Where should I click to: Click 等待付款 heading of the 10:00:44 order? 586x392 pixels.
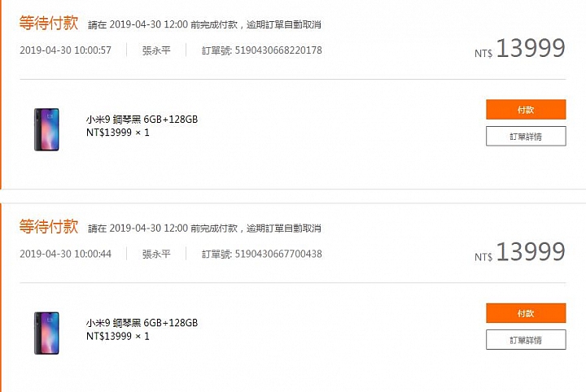point(49,226)
